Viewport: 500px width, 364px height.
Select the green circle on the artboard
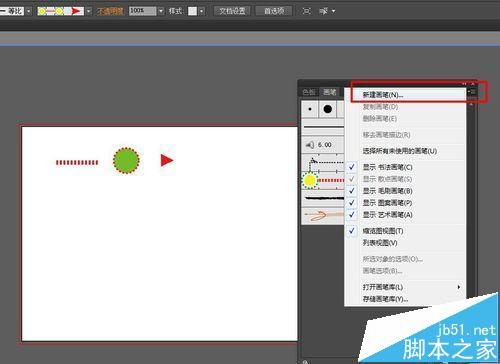coord(126,160)
